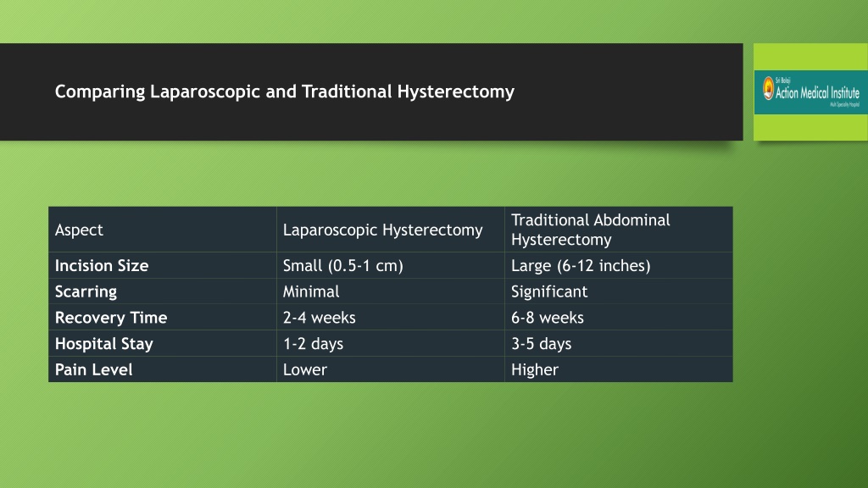Click the Higher pain level cell
The width and height of the screenshot is (868, 488).
(x=619, y=369)
